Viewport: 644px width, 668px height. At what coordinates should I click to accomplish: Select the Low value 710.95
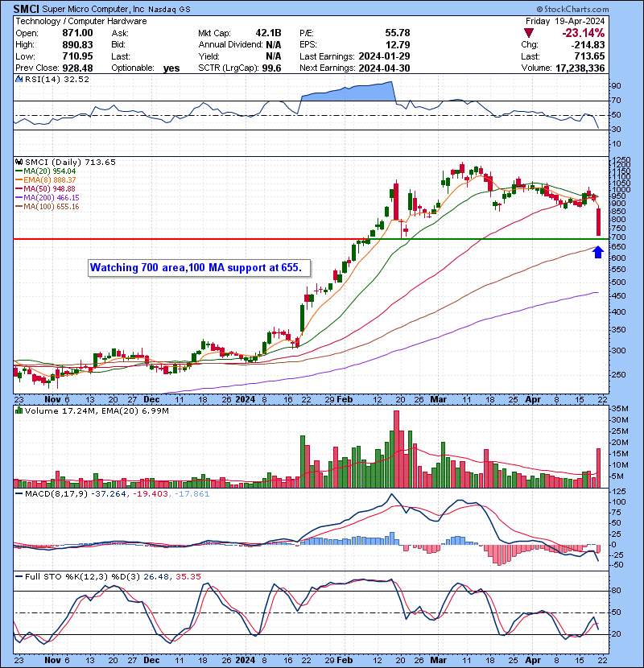tap(77, 56)
